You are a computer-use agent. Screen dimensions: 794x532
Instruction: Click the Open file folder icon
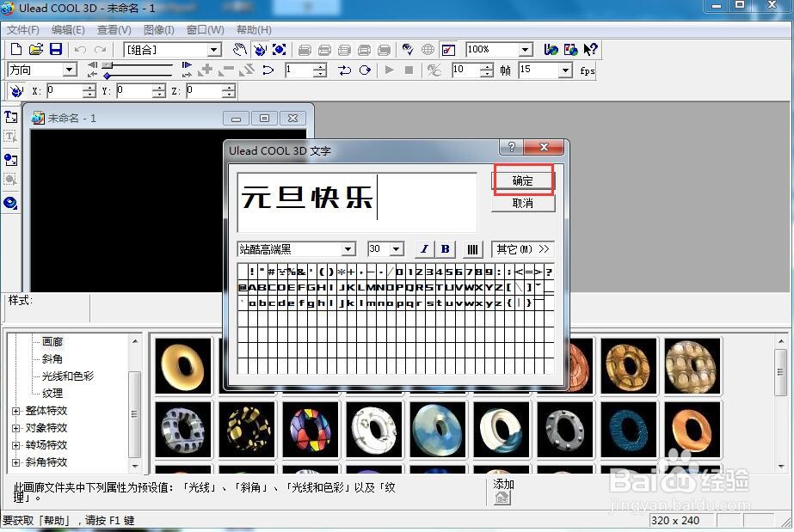tap(36, 49)
